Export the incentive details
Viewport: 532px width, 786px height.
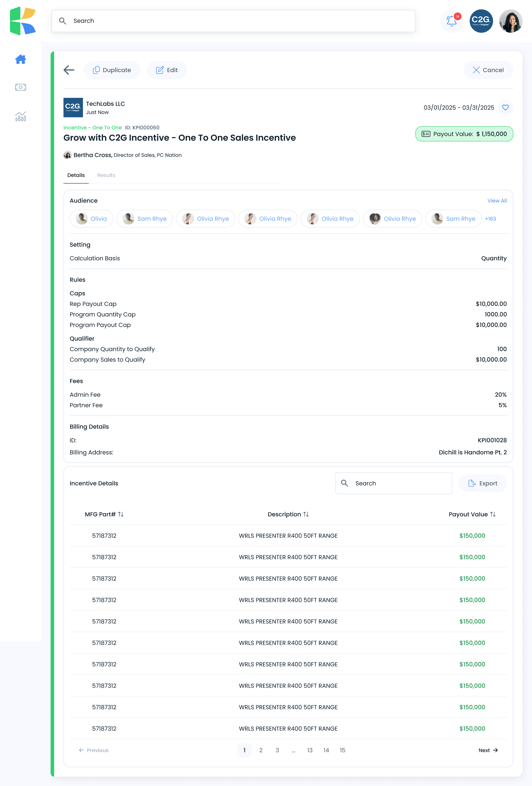[482, 483]
